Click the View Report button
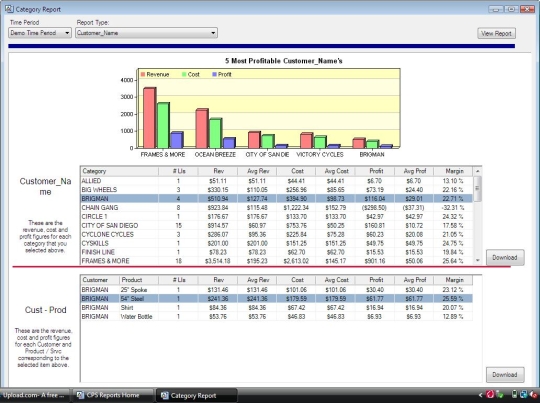The image size is (540, 403). point(496,33)
